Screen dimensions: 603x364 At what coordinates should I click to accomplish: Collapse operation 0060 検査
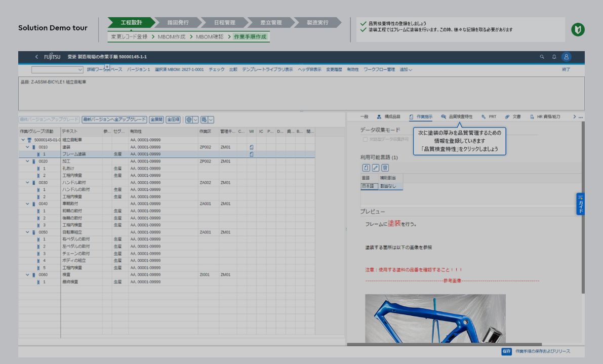(x=27, y=275)
